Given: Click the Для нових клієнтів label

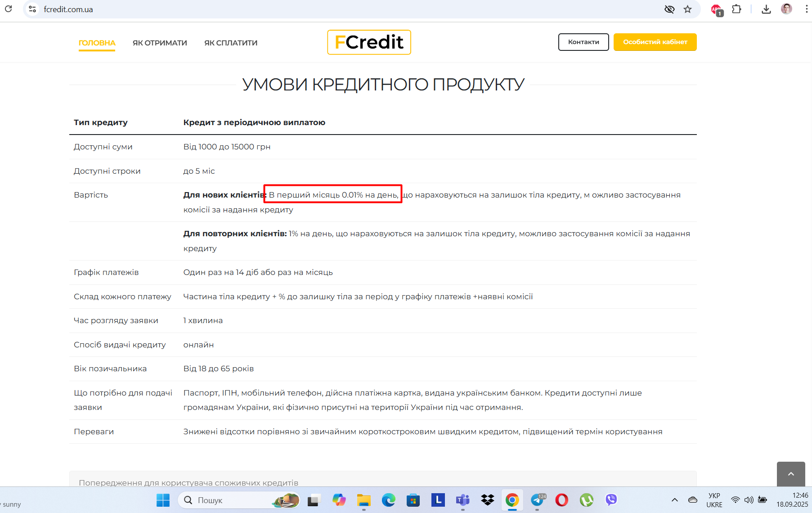Looking at the screenshot, I should pos(224,195).
